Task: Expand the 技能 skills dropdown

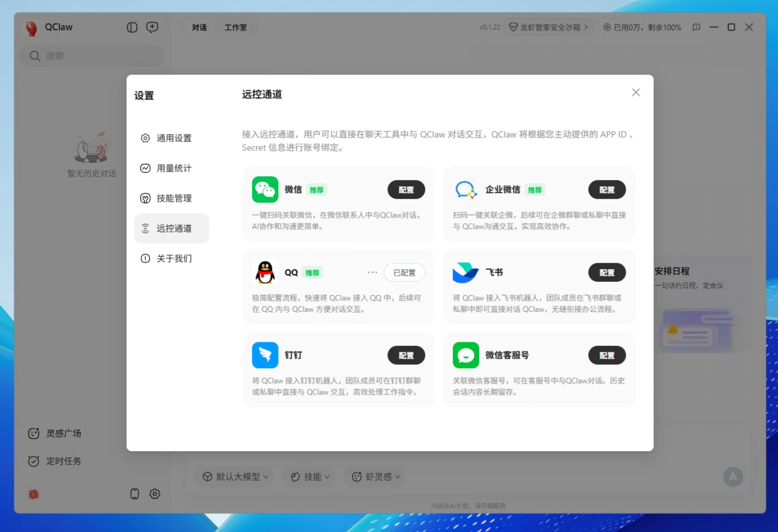Action: [310, 477]
